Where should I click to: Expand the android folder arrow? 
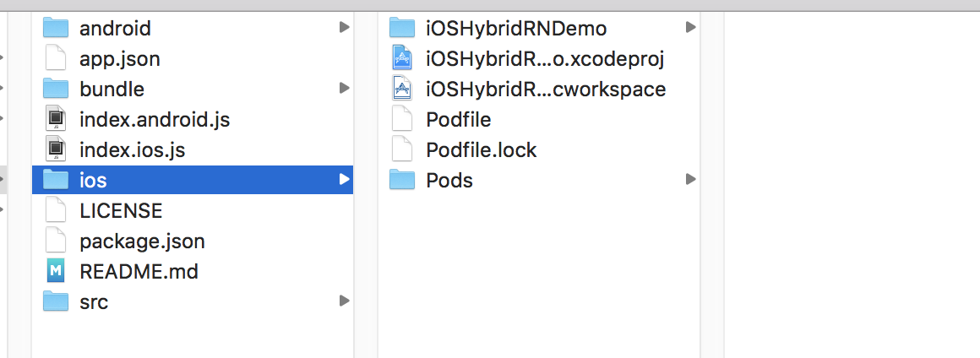click(344, 28)
